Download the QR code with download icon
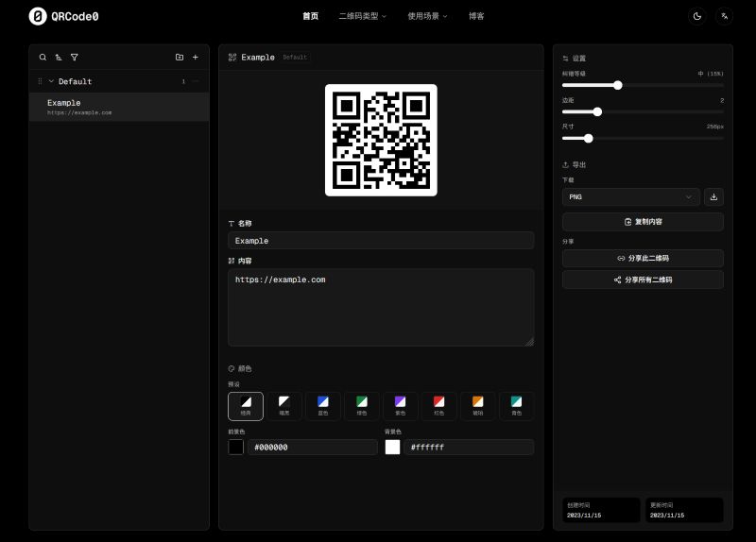Viewport: 756px width, 542px height. click(x=713, y=196)
